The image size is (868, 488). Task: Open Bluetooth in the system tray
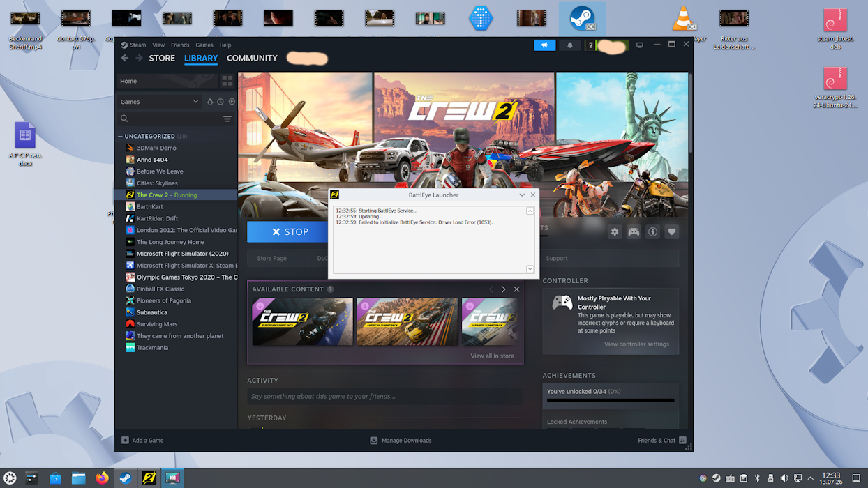click(x=757, y=478)
